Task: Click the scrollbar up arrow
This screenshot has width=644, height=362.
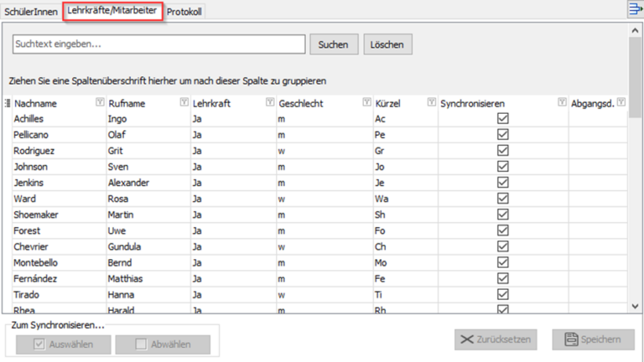Action: (x=635, y=29)
